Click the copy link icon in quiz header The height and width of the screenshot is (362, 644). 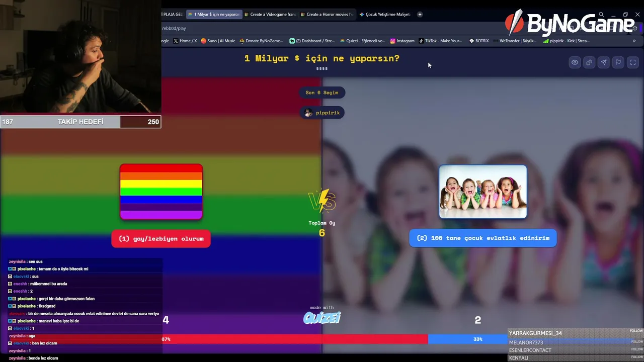(x=589, y=62)
